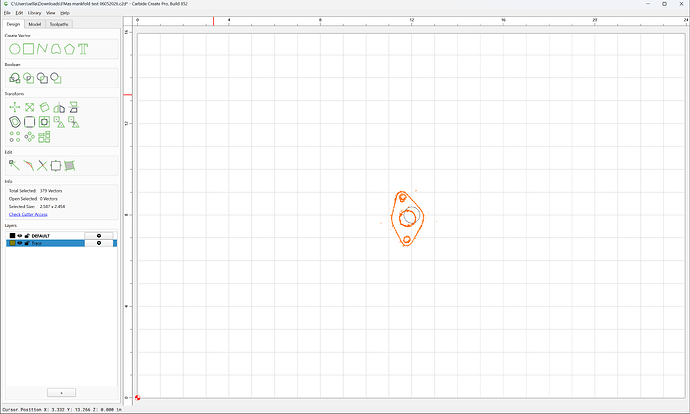The width and height of the screenshot is (690, 414).
Task: Toggle lock on Trace layer
Action: coord(27,243)
